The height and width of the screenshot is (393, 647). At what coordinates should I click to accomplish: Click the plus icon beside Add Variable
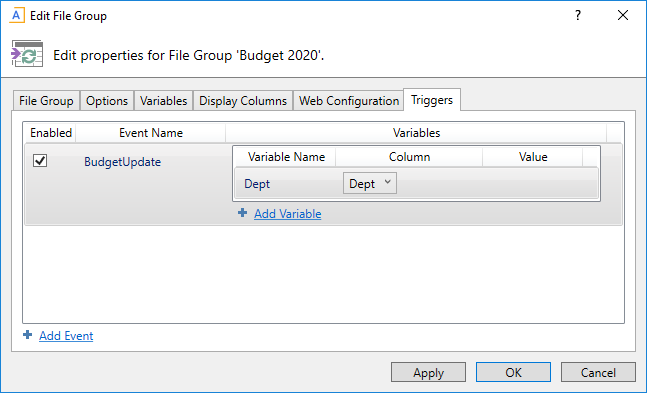243,213
